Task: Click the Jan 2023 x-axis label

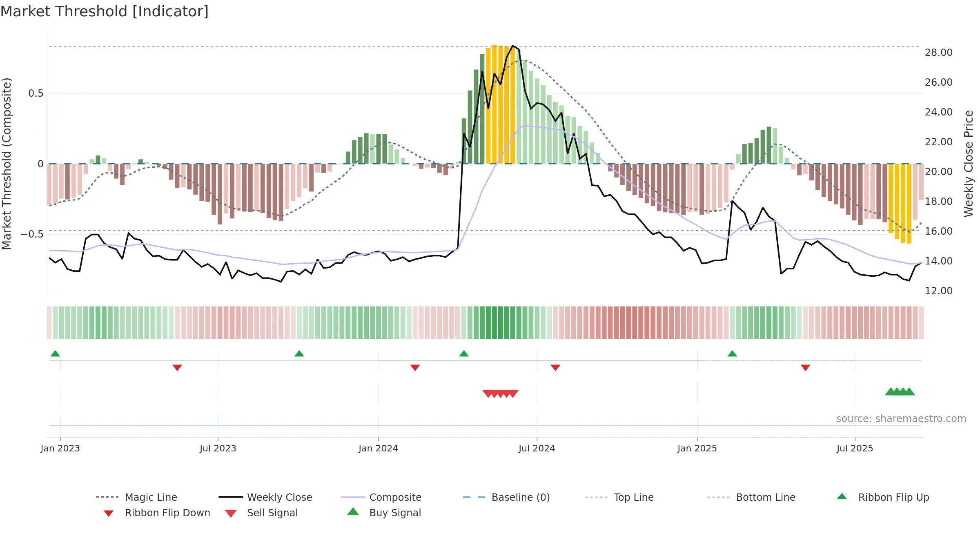Action: click(60, 448)
